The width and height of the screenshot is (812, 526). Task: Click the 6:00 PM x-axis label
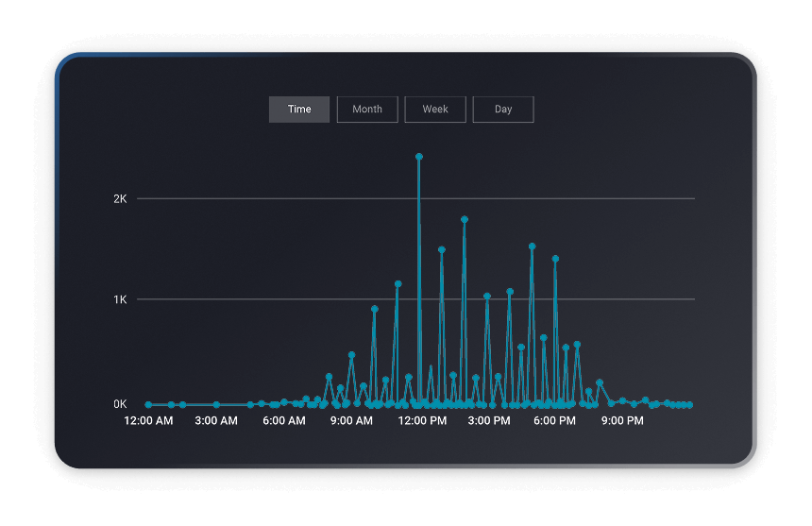(x=554, y=421)
